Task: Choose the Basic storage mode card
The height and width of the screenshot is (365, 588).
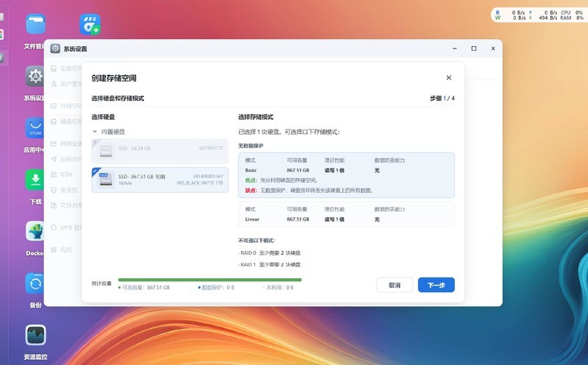Action: [x=346, y=175]
